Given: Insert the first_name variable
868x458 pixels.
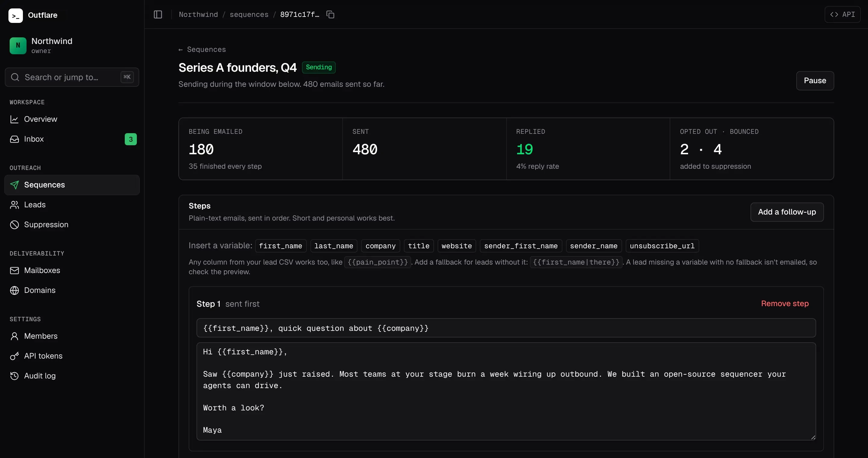Looking at the screenshot, I should tap(280, 246).
